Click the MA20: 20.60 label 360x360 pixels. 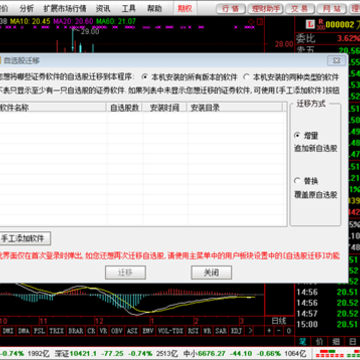pos(73,22)
